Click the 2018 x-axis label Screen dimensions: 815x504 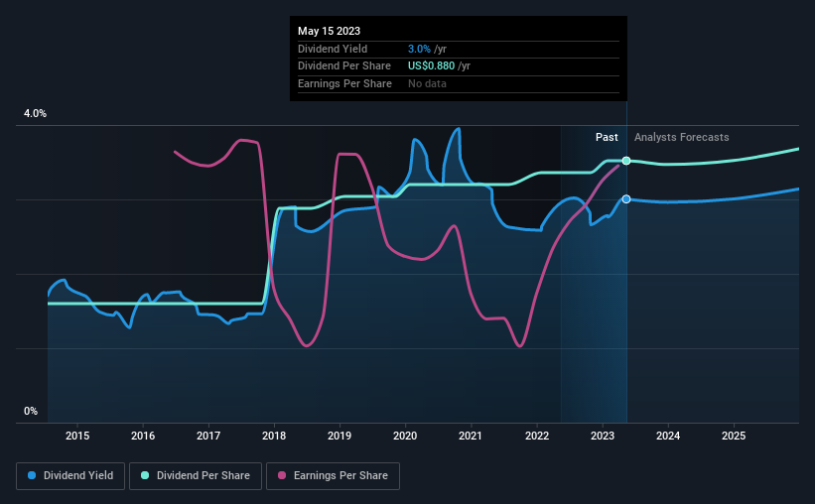click(274, 436)
